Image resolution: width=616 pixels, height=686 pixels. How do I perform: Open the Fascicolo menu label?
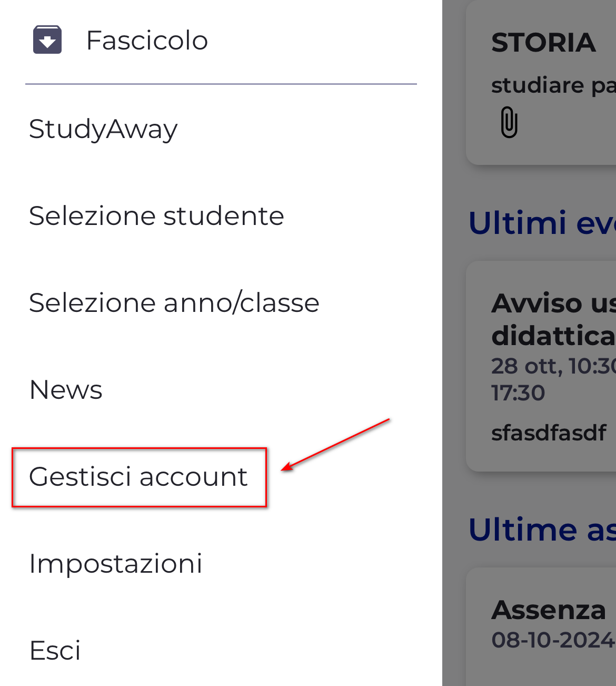[147, 40]
